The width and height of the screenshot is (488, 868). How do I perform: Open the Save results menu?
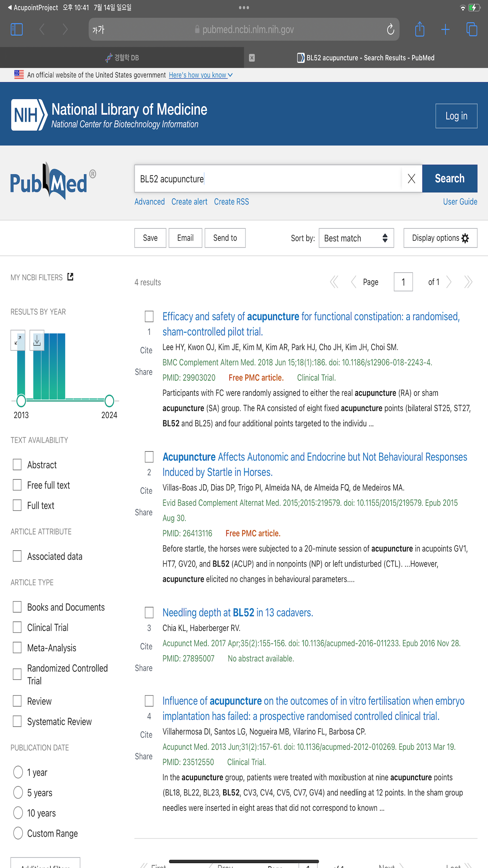pyautogui.click(x=150, y=238)
